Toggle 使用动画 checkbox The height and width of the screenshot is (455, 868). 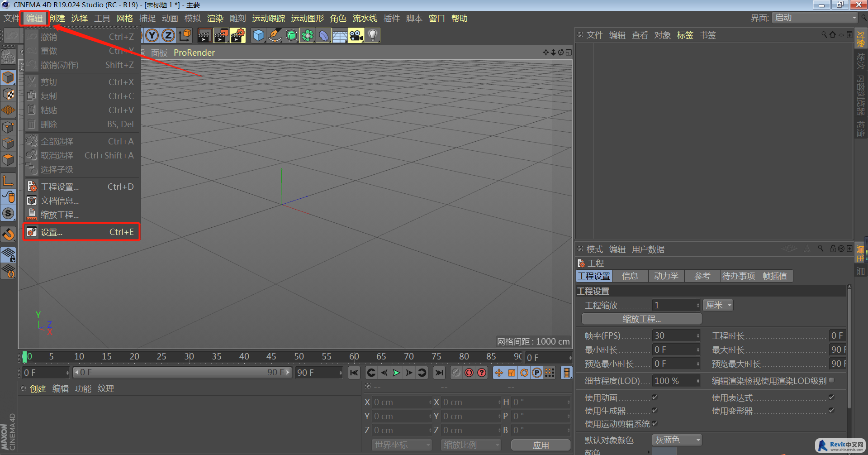point(655,397)
